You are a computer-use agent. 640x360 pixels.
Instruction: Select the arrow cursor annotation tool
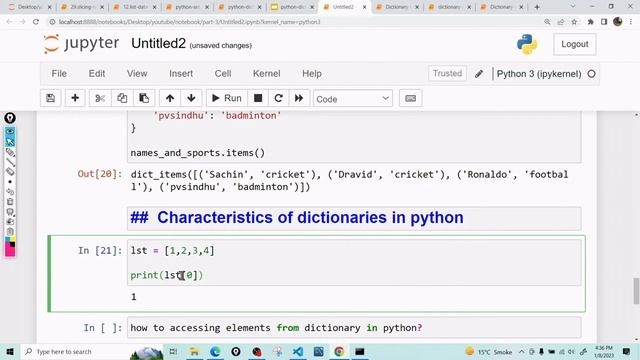point(10,142)
